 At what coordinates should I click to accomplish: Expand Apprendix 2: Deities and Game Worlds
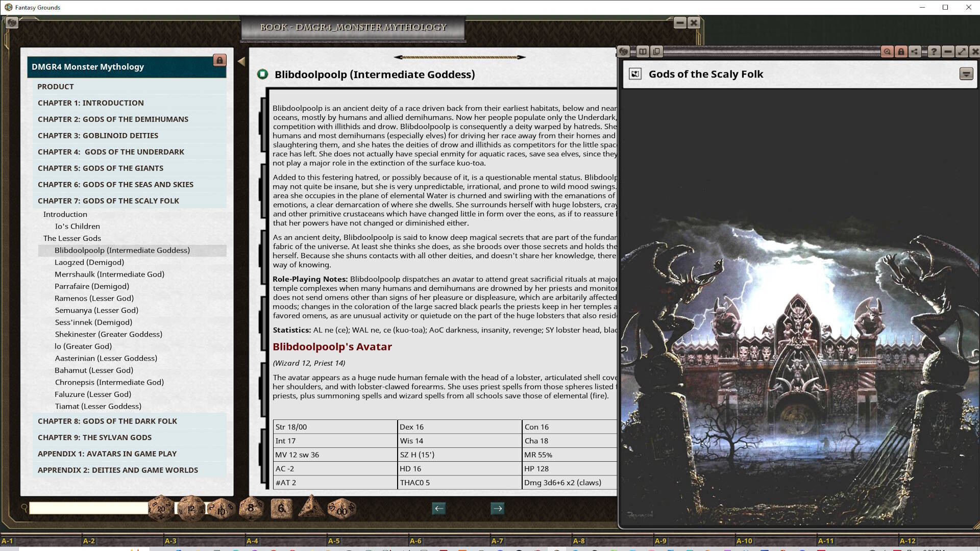130,470
